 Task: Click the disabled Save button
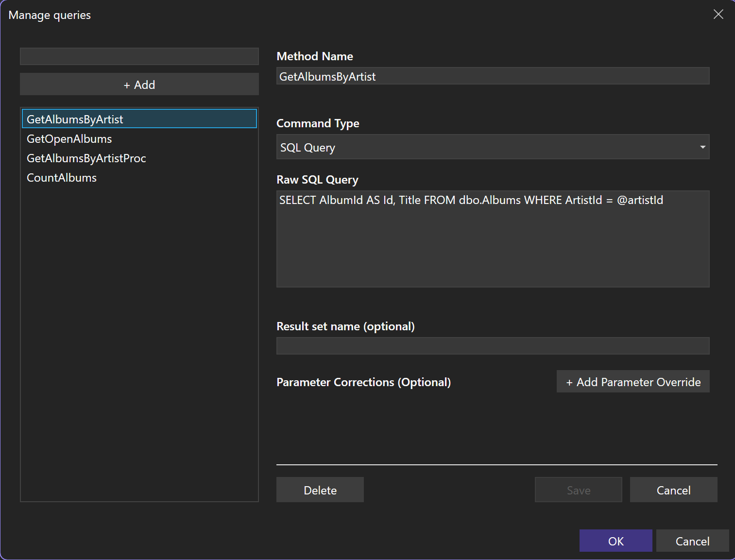(x=579, y=490)
